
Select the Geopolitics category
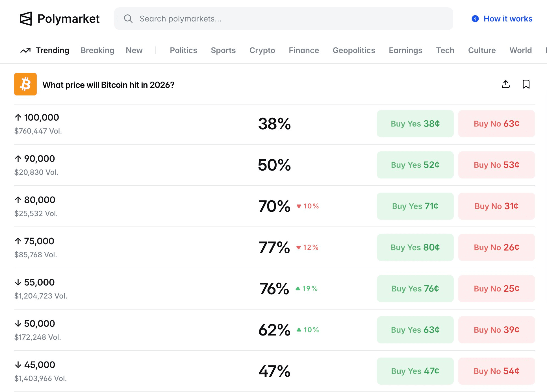click(x=354, y=51)
